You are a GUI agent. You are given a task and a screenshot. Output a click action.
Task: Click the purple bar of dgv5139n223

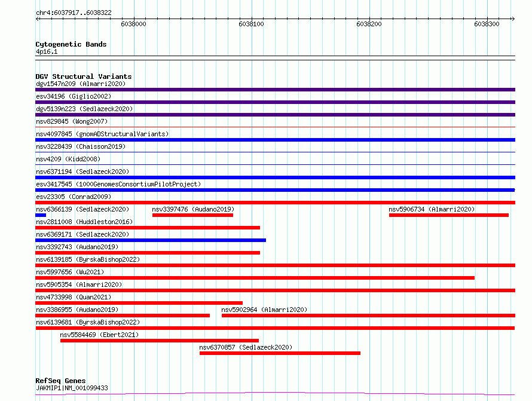pos(275,115)
